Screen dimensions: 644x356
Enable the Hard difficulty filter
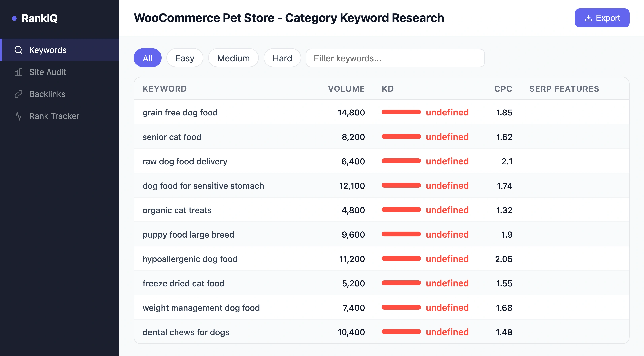pyautogui.click(x=282, y=58)
